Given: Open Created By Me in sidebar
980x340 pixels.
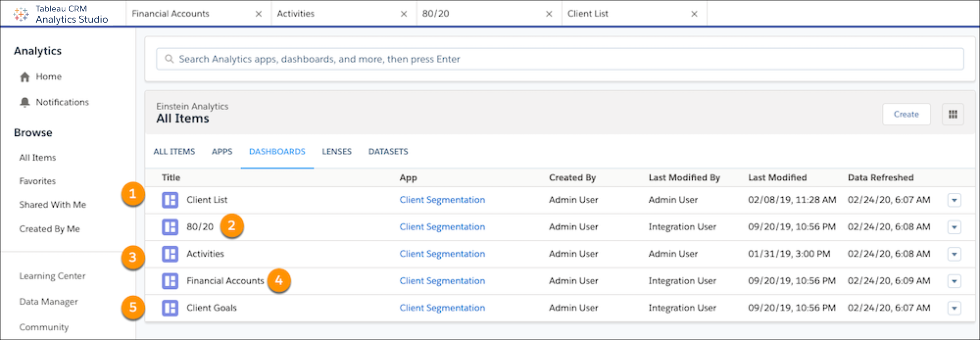Looking at the screenshot, I should point(49,229).
